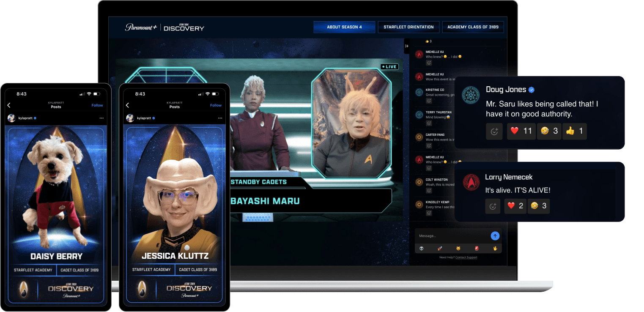Go back on the Daisy Berry phone

[9, 105]
